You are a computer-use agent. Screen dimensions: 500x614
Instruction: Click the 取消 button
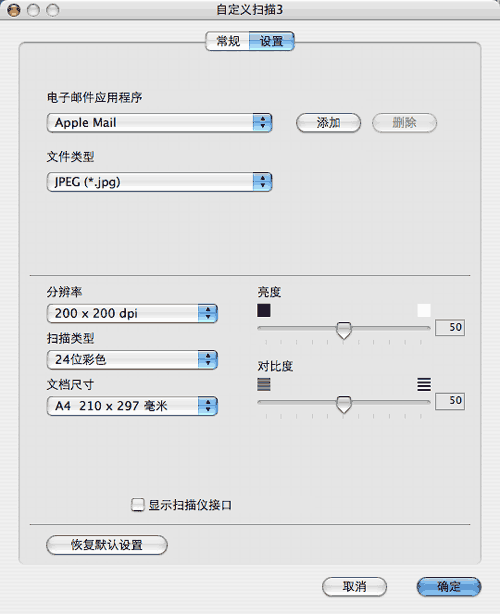(354, 586)
